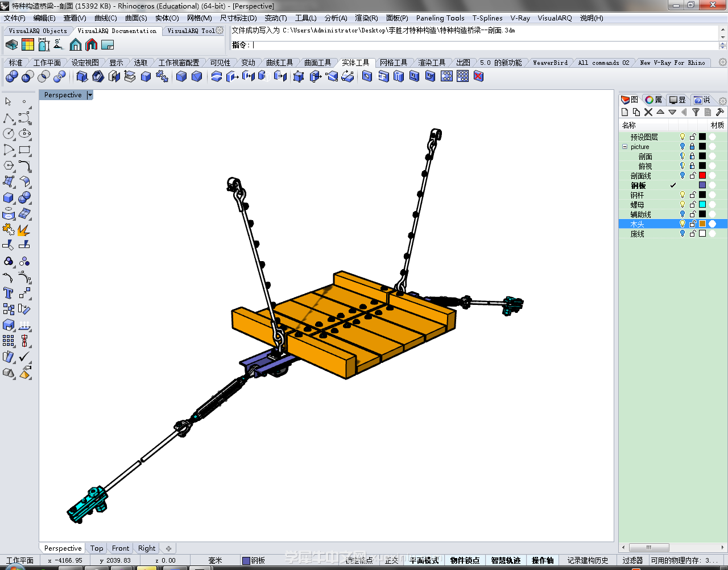Select the polygon tool in left toolbar
Viewport: 728px width, 570px height.
click(x=9, y=166)
